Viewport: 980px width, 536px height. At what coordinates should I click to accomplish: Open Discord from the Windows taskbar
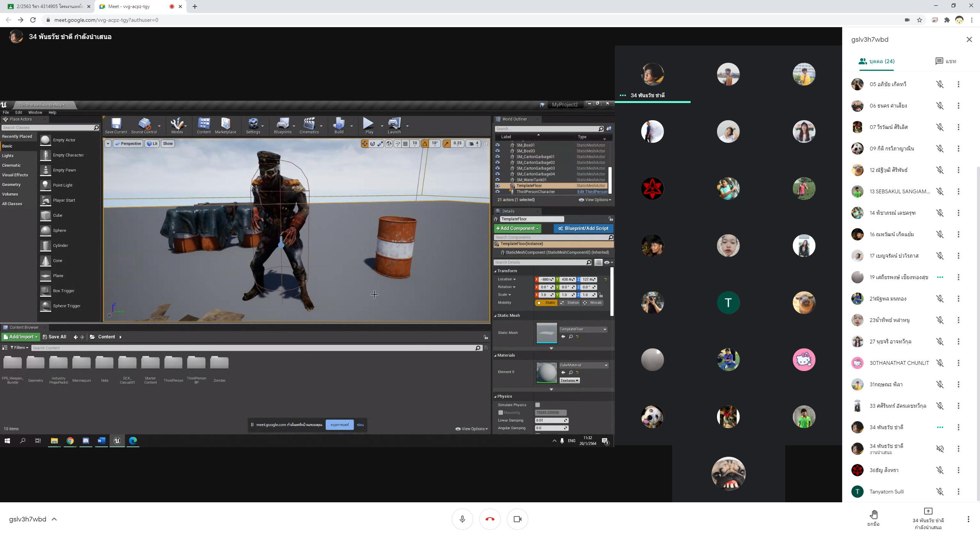[86, 441]
